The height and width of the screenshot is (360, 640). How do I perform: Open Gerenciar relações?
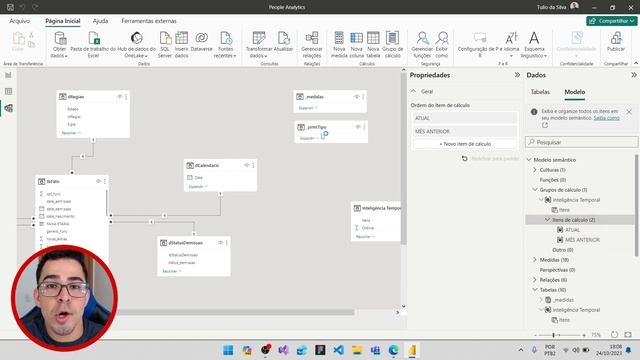[x=312, y=44]
